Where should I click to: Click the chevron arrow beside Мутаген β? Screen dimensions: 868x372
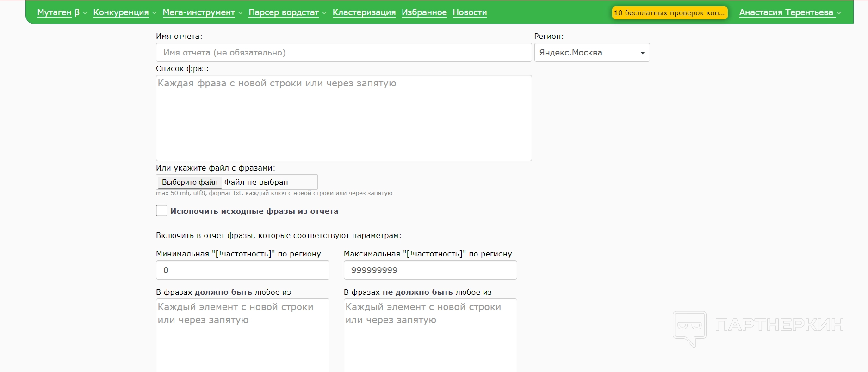[85, 13]
